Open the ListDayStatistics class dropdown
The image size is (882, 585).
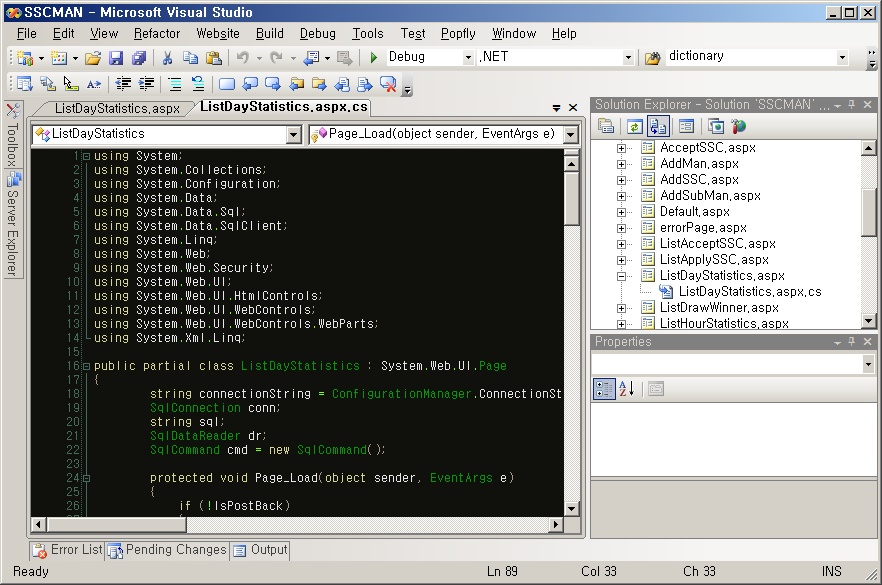(x=293, y=134)
